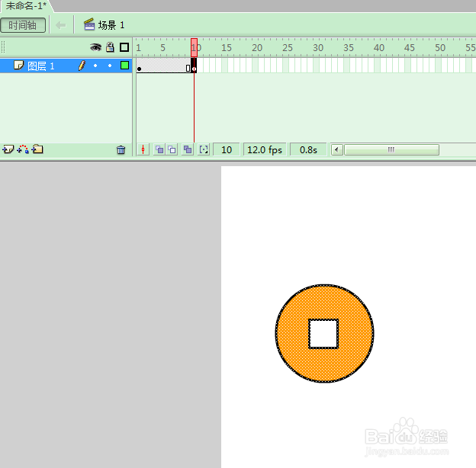Click the red playhead at frame 10
Screen dimensions: 476x468
[x=194, y=47]
